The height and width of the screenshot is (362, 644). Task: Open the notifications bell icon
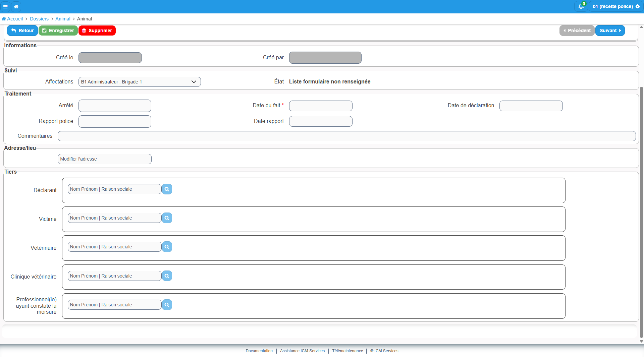point(581,6)
